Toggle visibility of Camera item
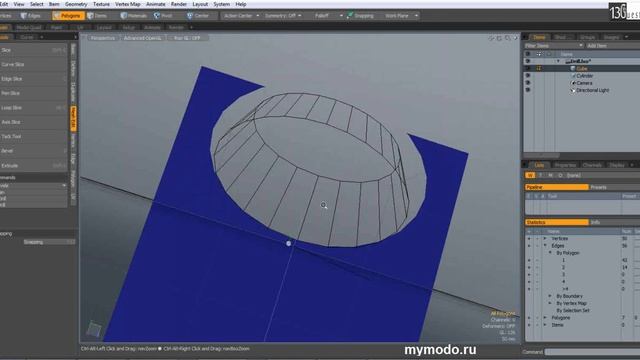Image resolution: width=640 pixels, height=360 pixels. [x=528, y=83]
